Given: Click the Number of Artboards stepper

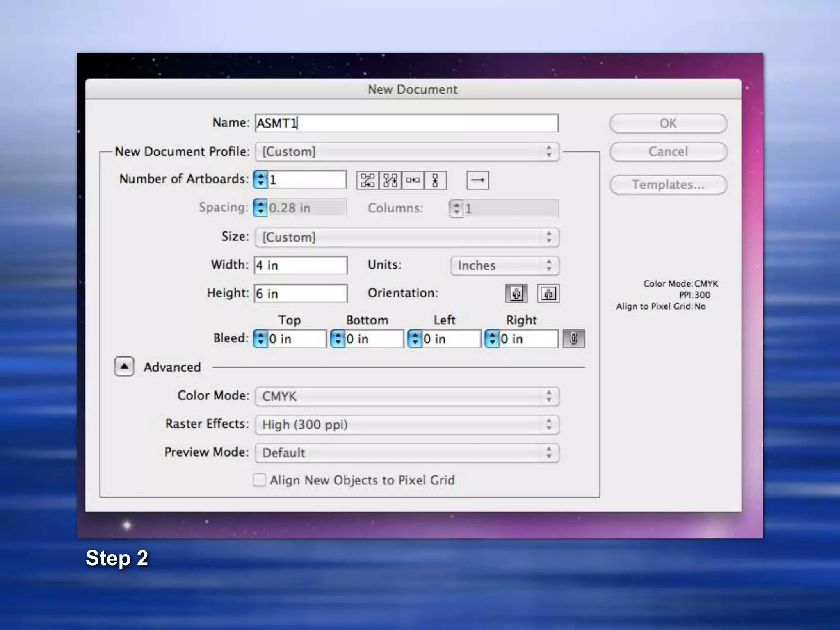Looking at the screenshot, I should coord(260,180).
